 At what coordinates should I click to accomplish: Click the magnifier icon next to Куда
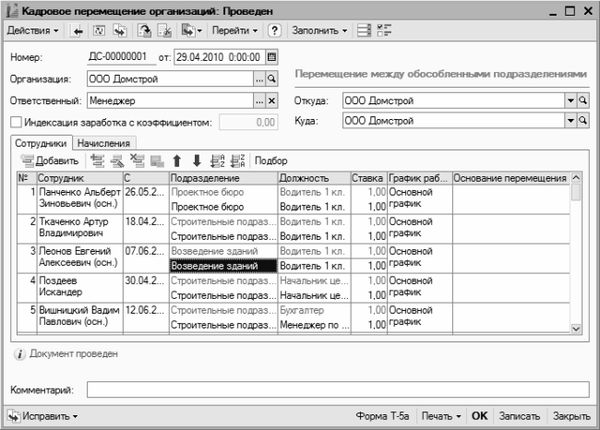coord(583,121)
